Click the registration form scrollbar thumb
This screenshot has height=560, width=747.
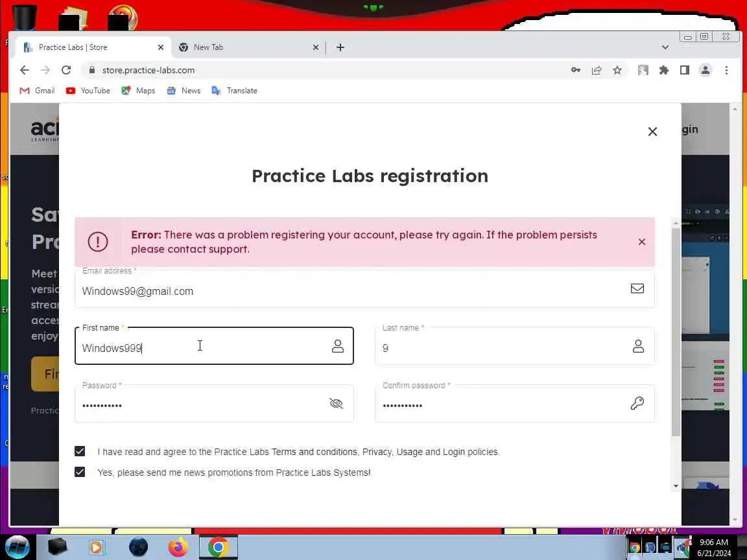pyautogui.click(x=676, y=332)
